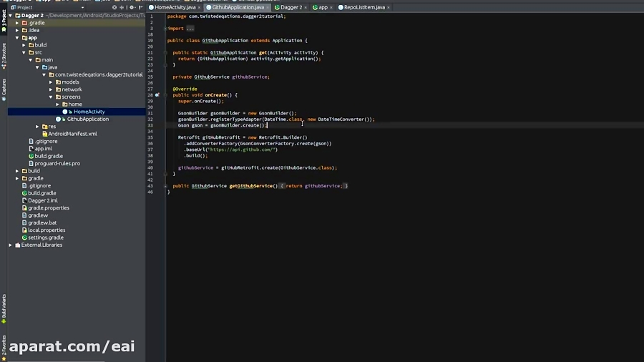
Task: Select settings.gradle file
Action: coord(46,238)
